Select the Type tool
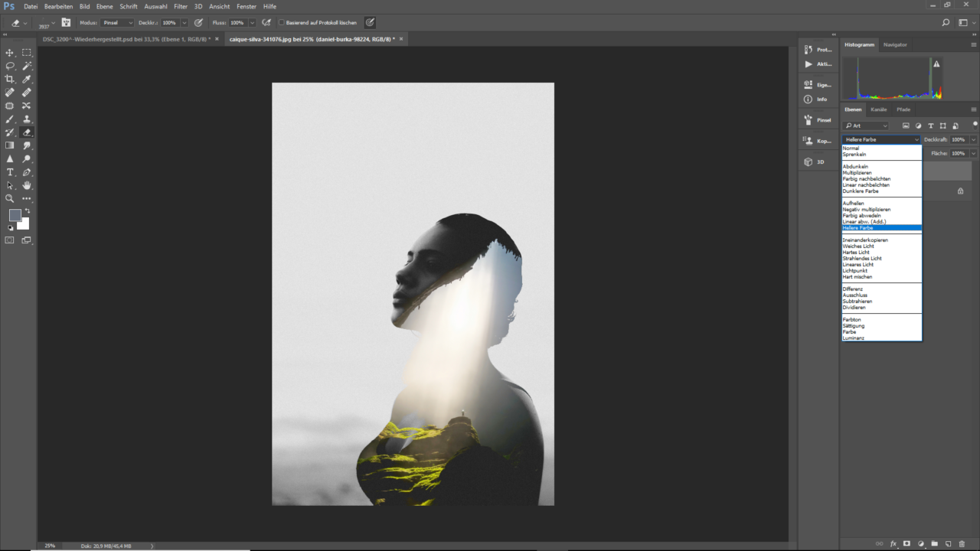980x551 pixels. click(x=10, y=172)
